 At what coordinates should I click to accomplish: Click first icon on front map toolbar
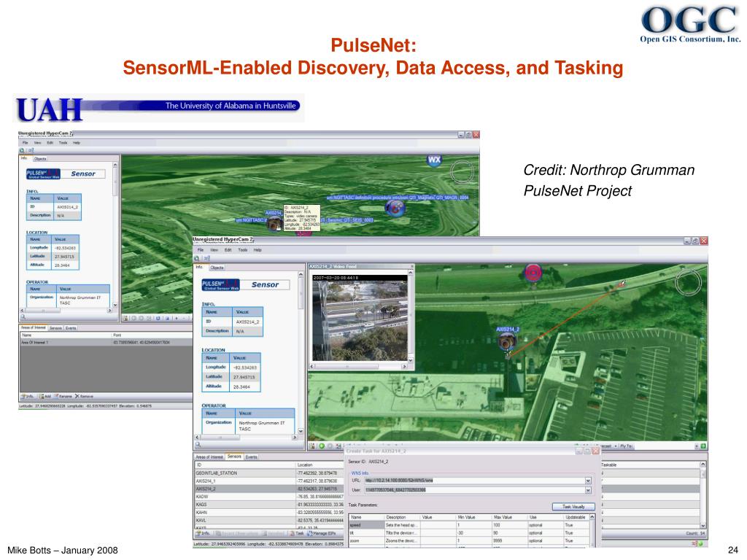tap(312, 446)
